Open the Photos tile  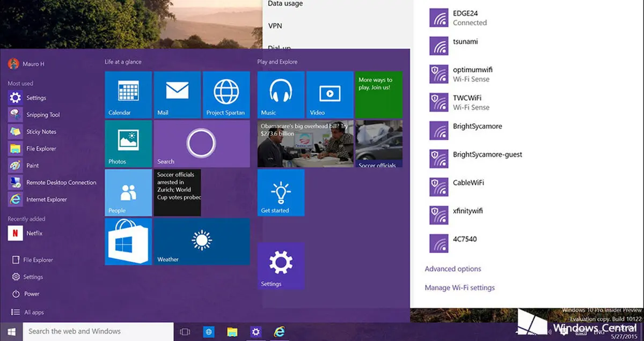(x=128, y=143)
